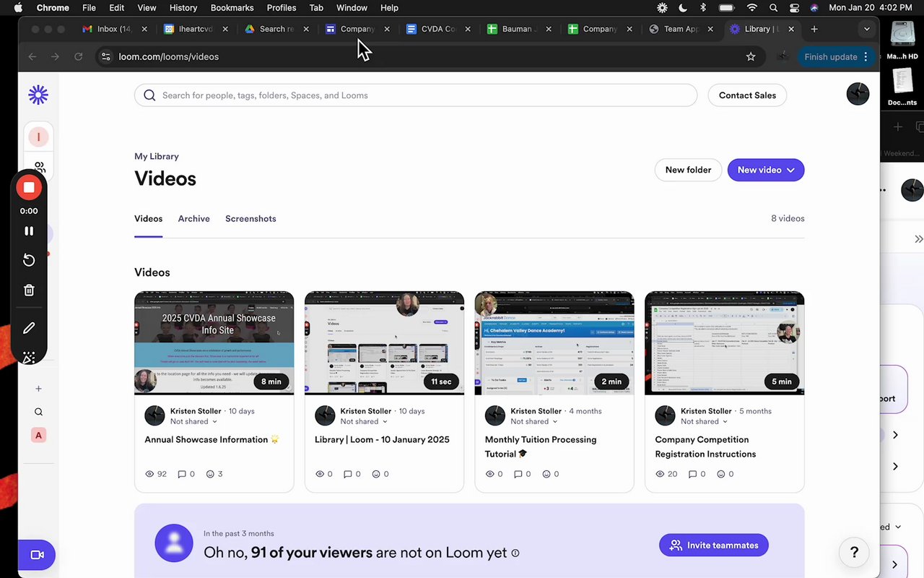
Task: Open macOS Control Center icon
Action: (795, 8)
